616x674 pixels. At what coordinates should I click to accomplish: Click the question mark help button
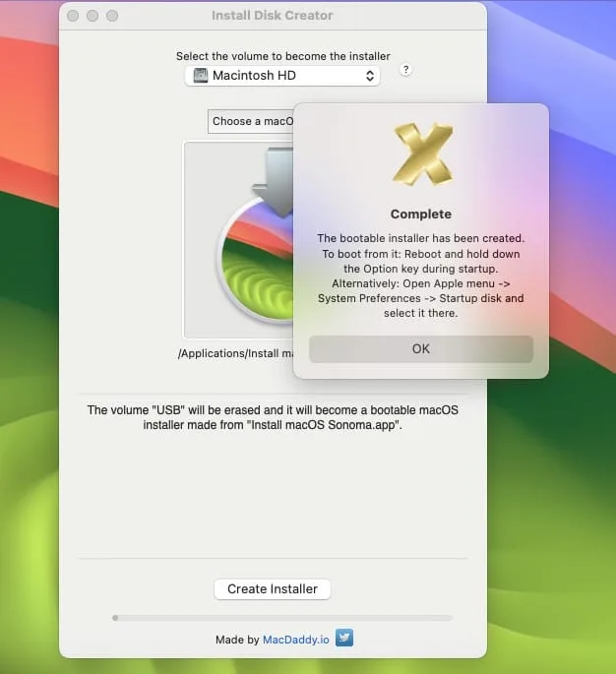405,70
